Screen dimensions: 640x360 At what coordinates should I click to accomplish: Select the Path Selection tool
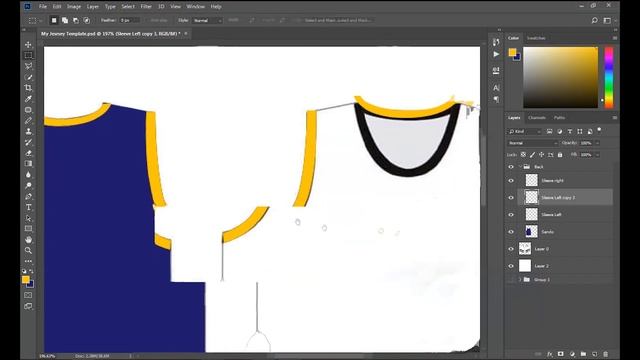[28, 218]
